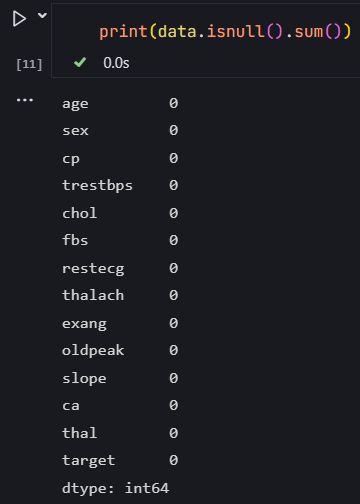Click the slope output label

[x=84, y=378]
